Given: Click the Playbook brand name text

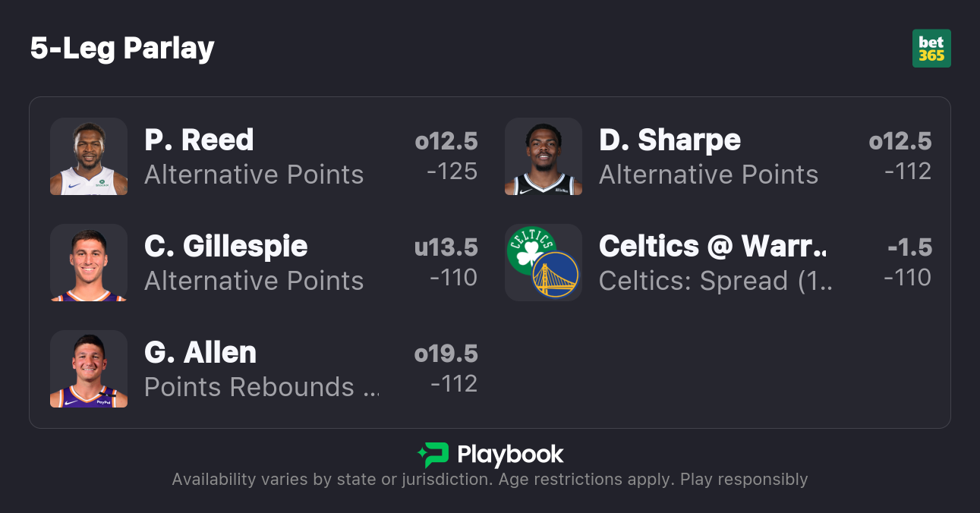Looking at the screenshot, I should click(510, 455).
